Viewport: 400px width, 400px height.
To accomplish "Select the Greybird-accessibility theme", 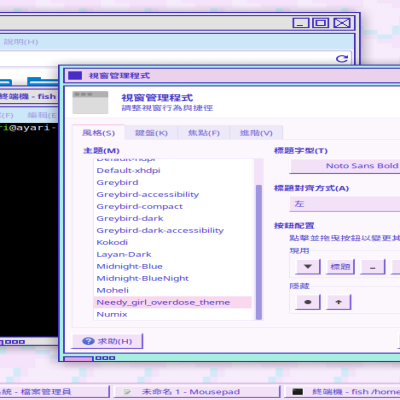I will point(173,194).
